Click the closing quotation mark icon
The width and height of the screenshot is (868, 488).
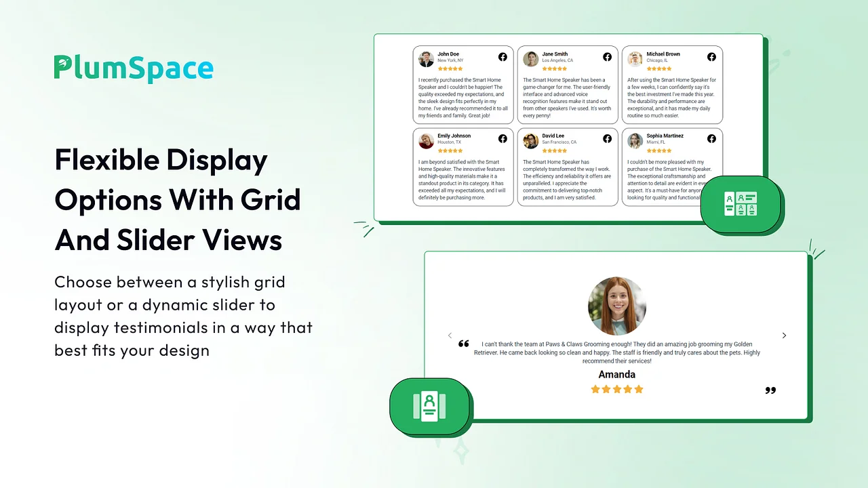tap(770, 390)
